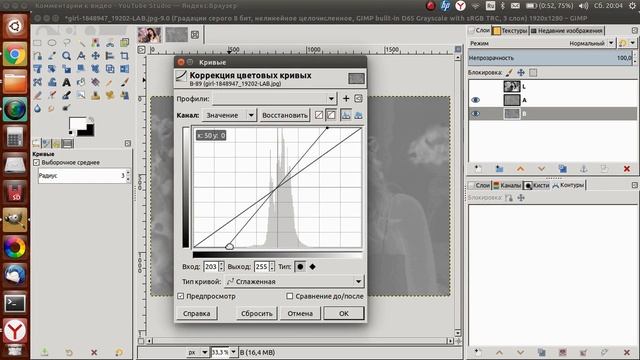Select the Ellipse Select tool
The height and width of the screenshot is (360, 640).
(x=52, y=42)
